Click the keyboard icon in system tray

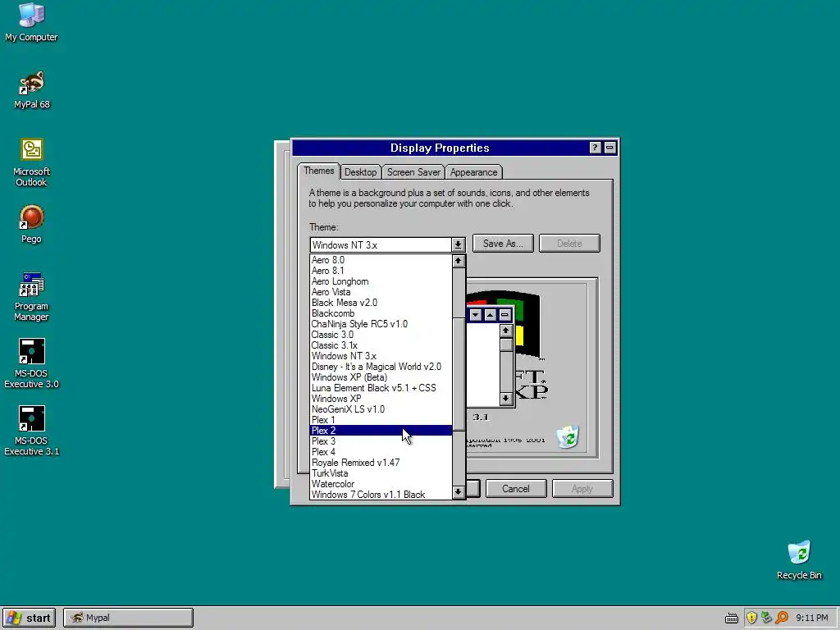tap(731, 619)
